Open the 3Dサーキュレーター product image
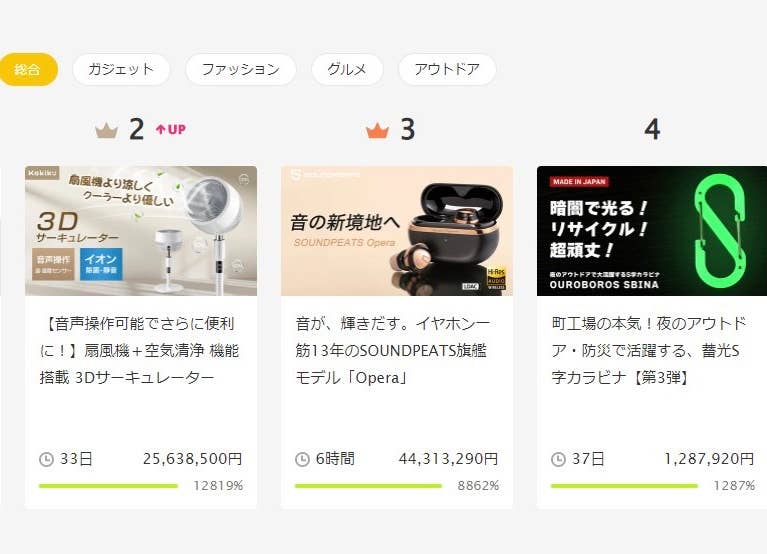The image size is (767, 554). tap(141, 231)
